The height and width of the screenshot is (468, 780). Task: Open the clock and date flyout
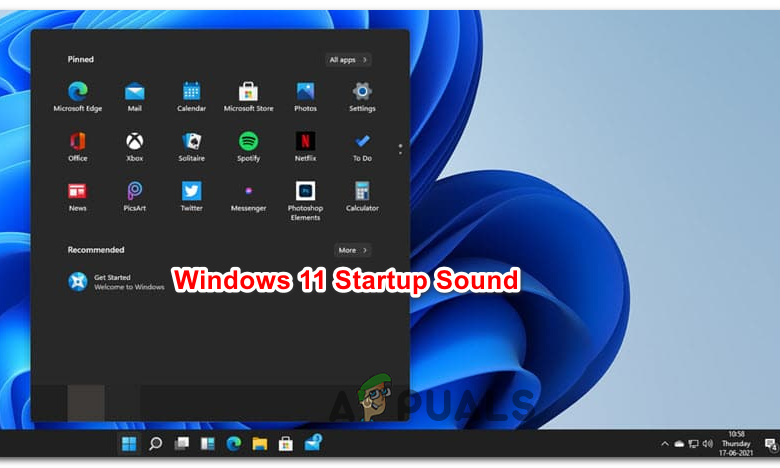[736, 443]
